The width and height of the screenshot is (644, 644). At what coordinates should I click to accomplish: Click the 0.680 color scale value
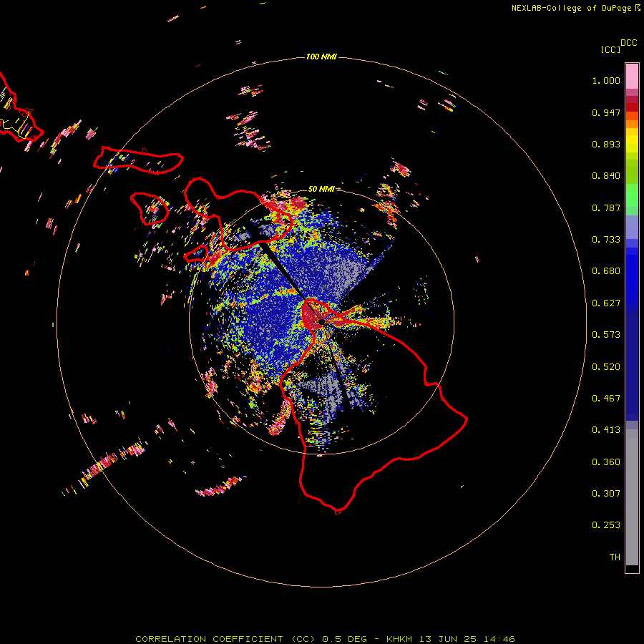606,271
